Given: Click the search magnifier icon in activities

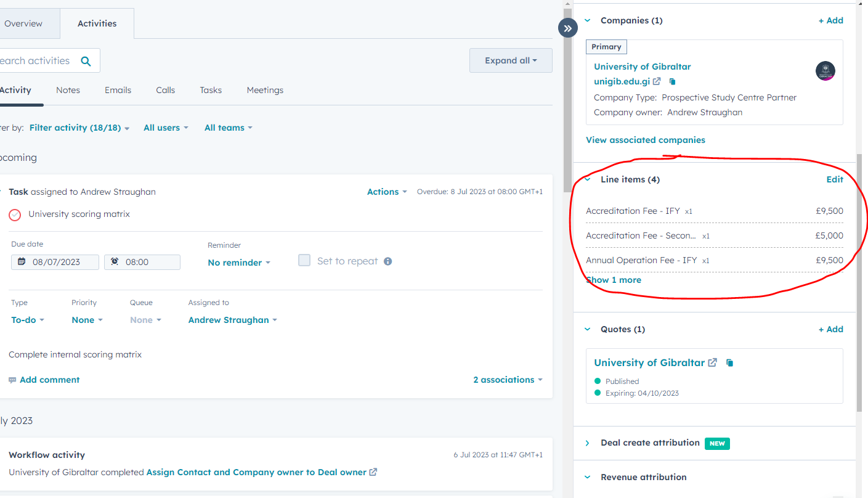Looking at the screenshot, I should 86,61.
